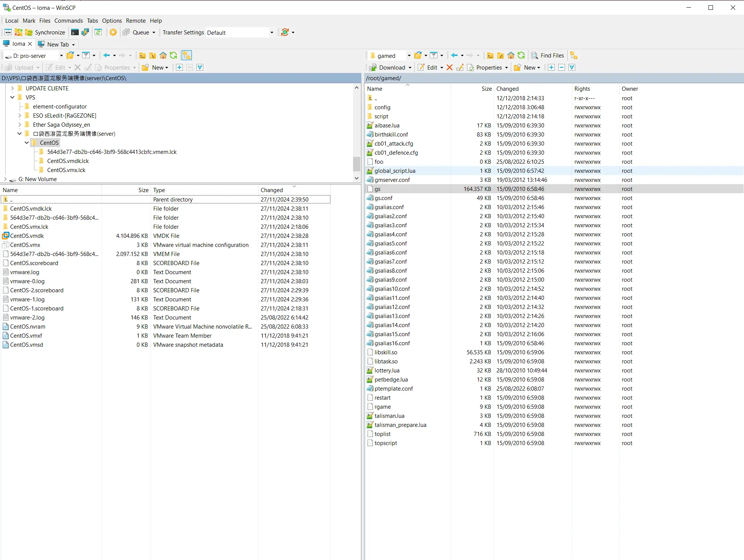The width and height of the screenshot is (744, 560).
Task: Click select all icon in local panel
Action: click(x=200, y=67)
